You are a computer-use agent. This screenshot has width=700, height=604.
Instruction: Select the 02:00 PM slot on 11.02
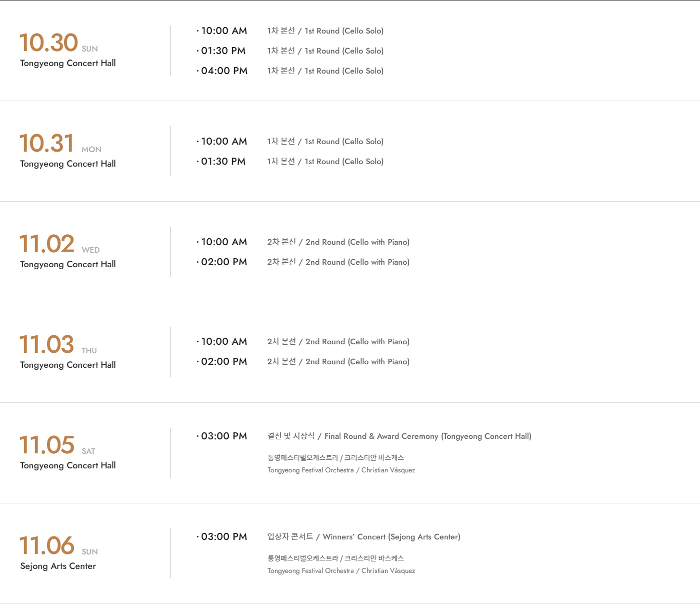pos(222,262)
